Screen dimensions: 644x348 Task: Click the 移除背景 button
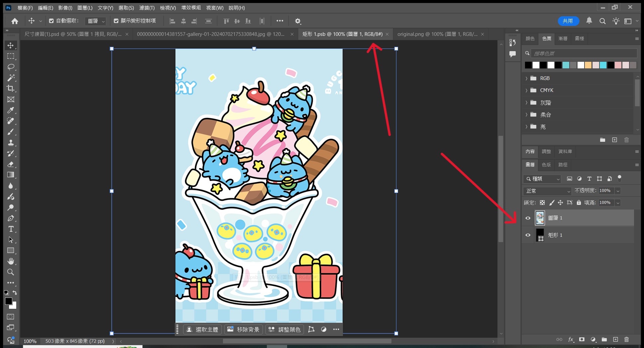244,329
